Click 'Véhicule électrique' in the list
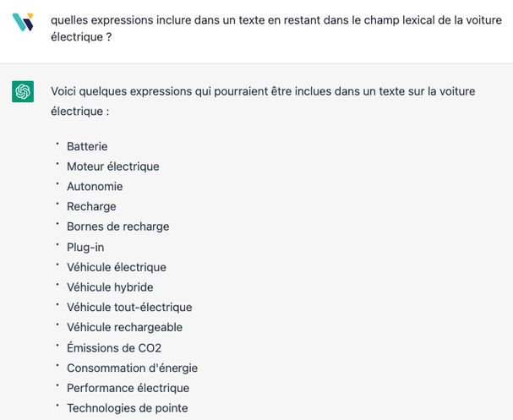The height and width of the screenshot is (420, 513). (117, 267)
